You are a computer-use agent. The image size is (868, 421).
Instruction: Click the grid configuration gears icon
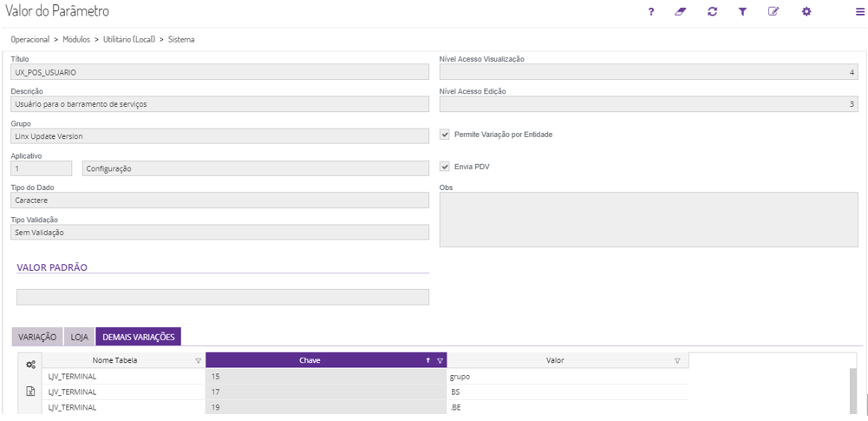coord(31,365)
